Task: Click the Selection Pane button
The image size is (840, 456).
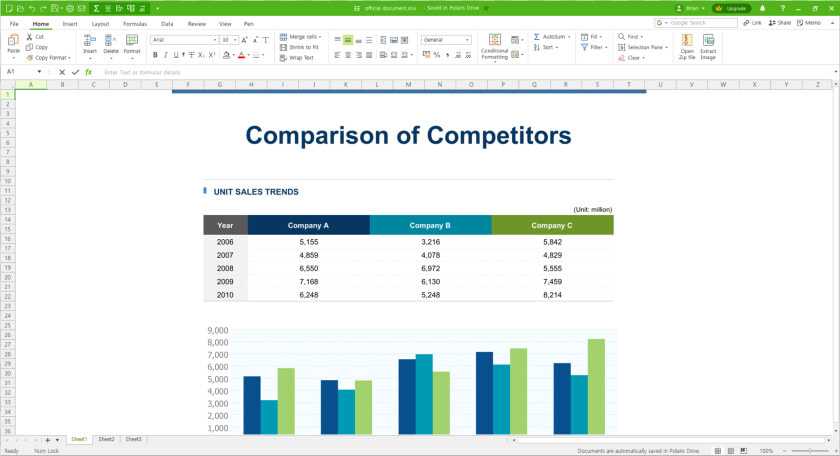Action: (x=643, y=47)
